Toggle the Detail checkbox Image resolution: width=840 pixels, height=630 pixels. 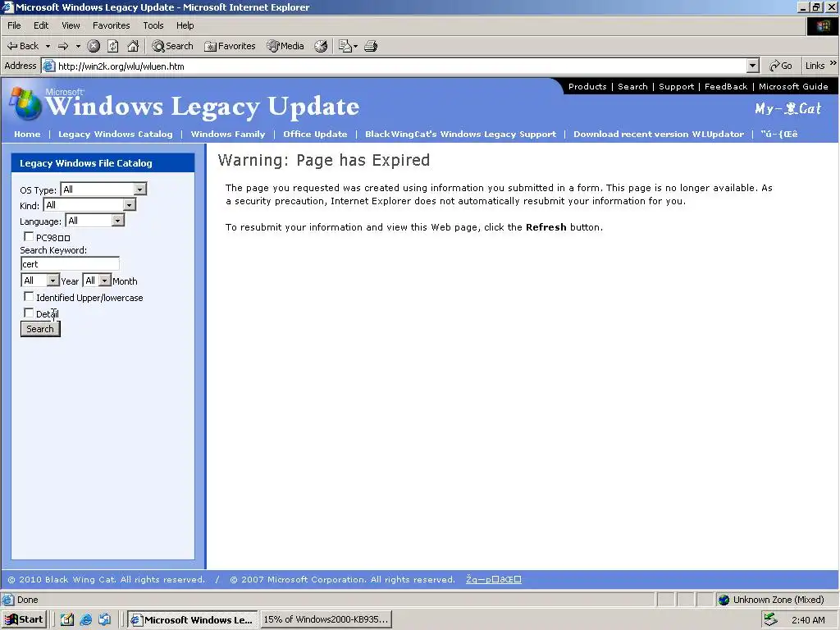click(29, 313)
